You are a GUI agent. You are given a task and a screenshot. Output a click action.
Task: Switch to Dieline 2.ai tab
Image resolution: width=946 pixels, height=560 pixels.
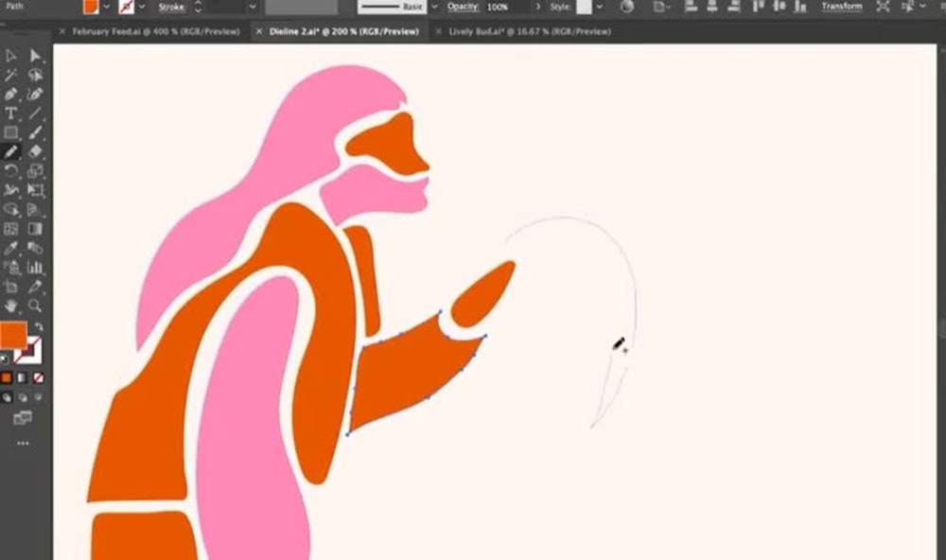coord(344,31)
